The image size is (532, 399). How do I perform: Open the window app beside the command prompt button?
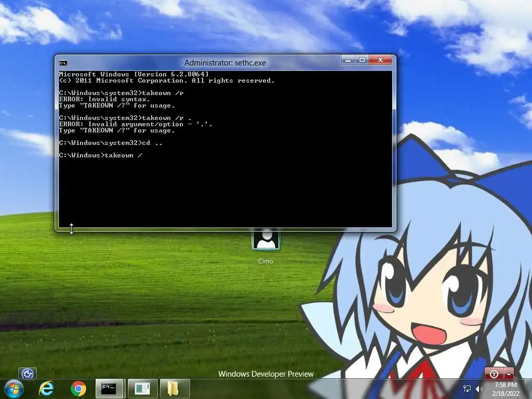[142, 389]
